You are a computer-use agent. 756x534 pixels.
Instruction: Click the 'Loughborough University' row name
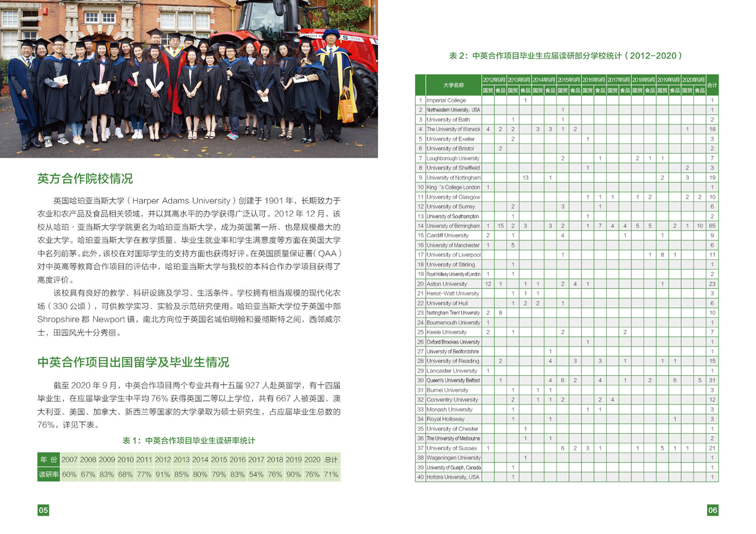[453, 158]
